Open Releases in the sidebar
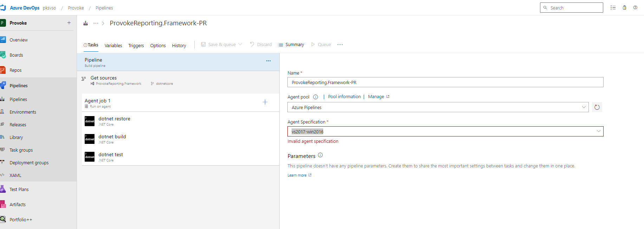Image resolution: width=644 pixels, height=229 pixels. tap(18, 125)
